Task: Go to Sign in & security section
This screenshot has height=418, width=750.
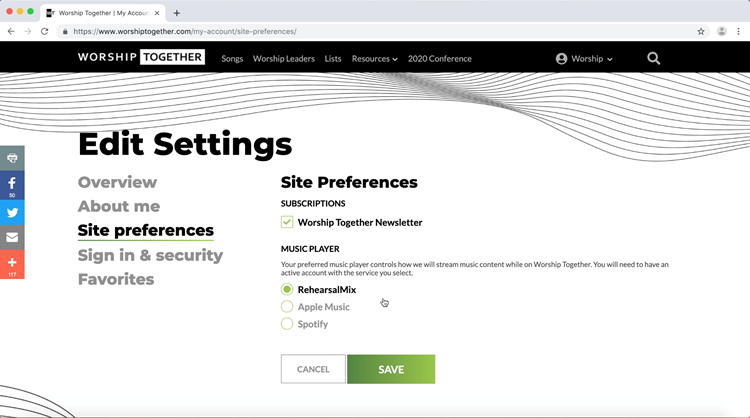Action: pyautogui.click(x=150, y=255)
